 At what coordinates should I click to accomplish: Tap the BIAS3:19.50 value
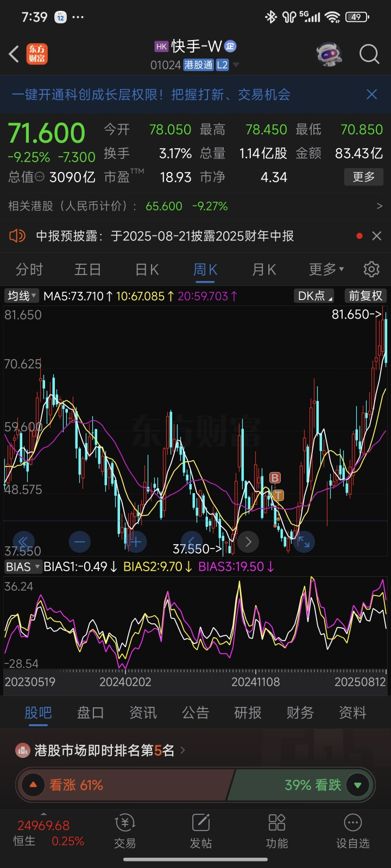click(236, 567)
